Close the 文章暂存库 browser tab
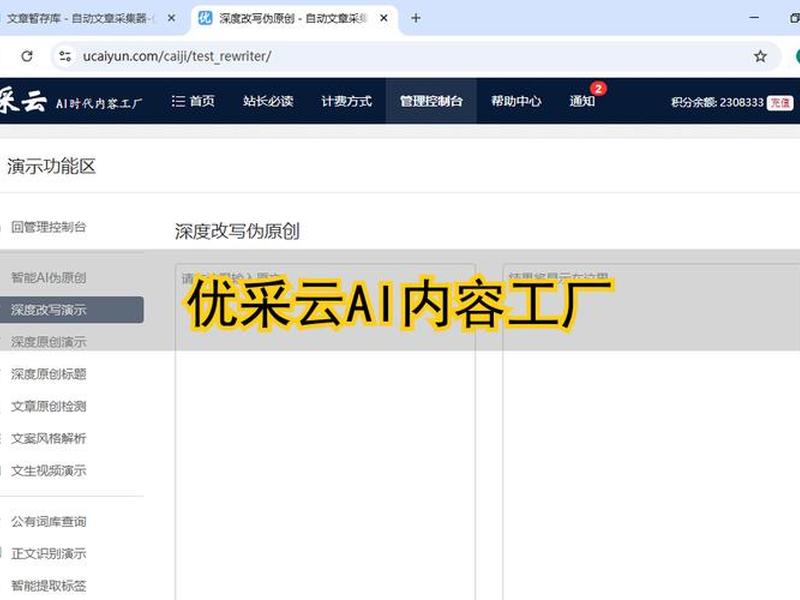This screenshot has height=600, width=800. point(171,18)
